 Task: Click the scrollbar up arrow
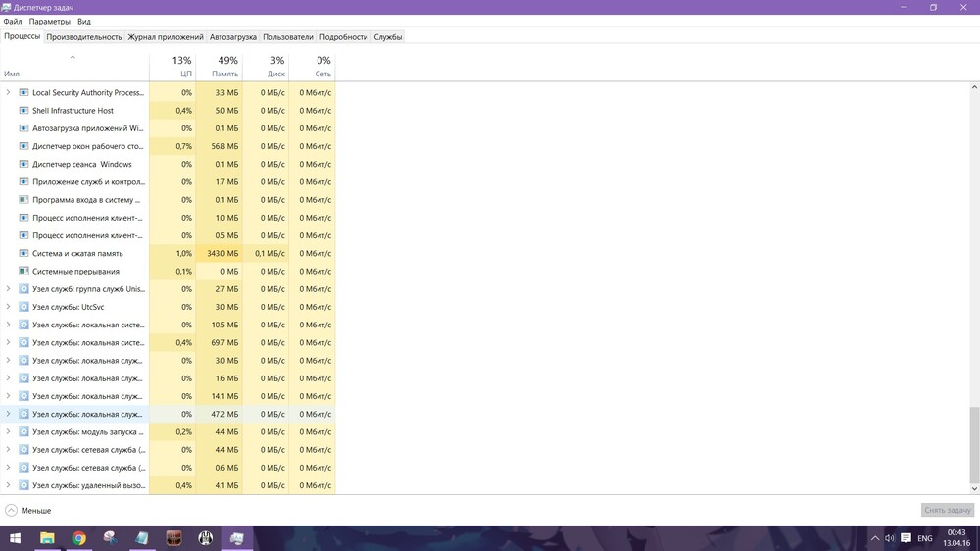pyautogui.click(x=974, y=87)
